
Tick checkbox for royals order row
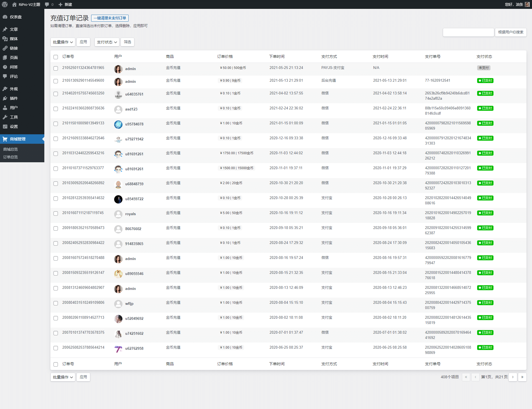click(x=56, y=213)
